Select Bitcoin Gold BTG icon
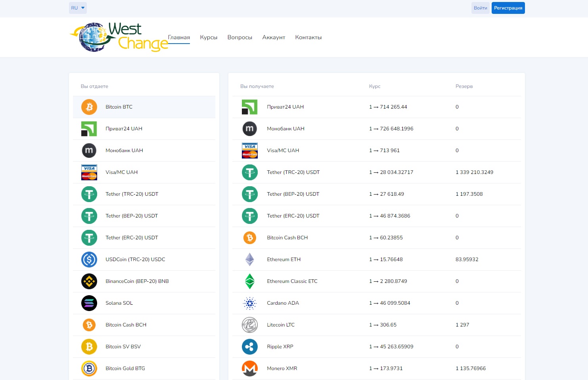This screenshot has height=380, width=588. pyautogui.click(x=89, y=369)
